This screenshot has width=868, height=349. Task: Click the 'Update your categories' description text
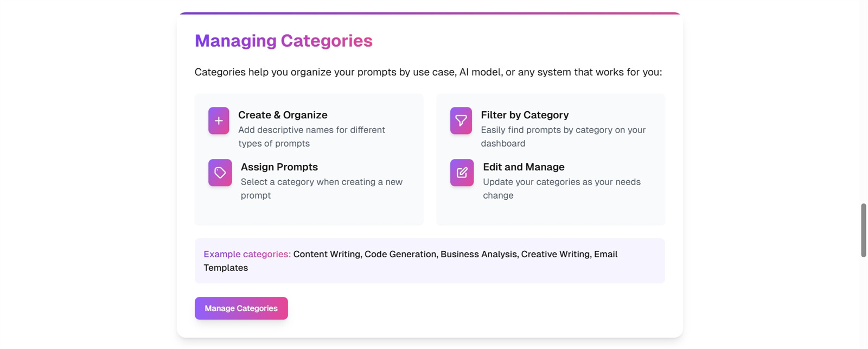(561, 189)
